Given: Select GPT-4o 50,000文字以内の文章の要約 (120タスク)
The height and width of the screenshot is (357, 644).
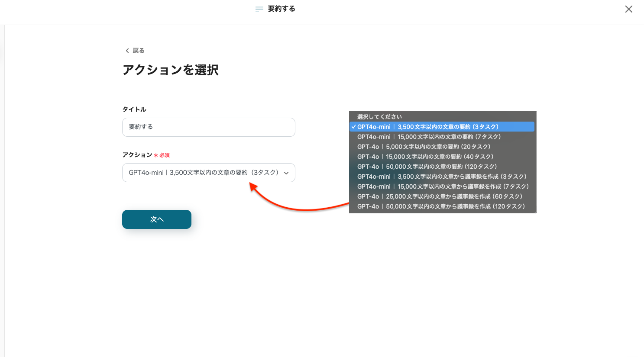Looking at the screenshot, I should [427, 167].
